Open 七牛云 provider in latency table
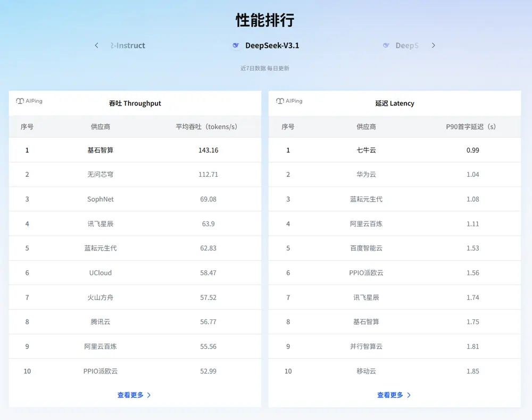 pos(366,150)
